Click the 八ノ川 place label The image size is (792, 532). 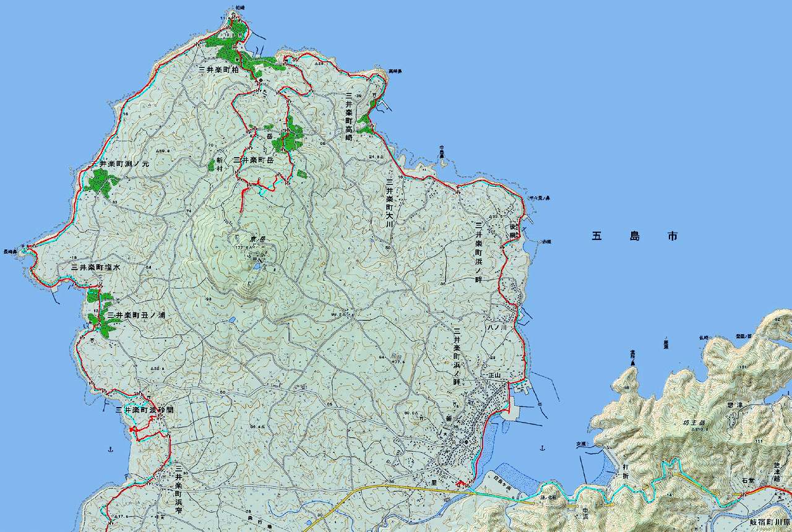click(496, 327)
